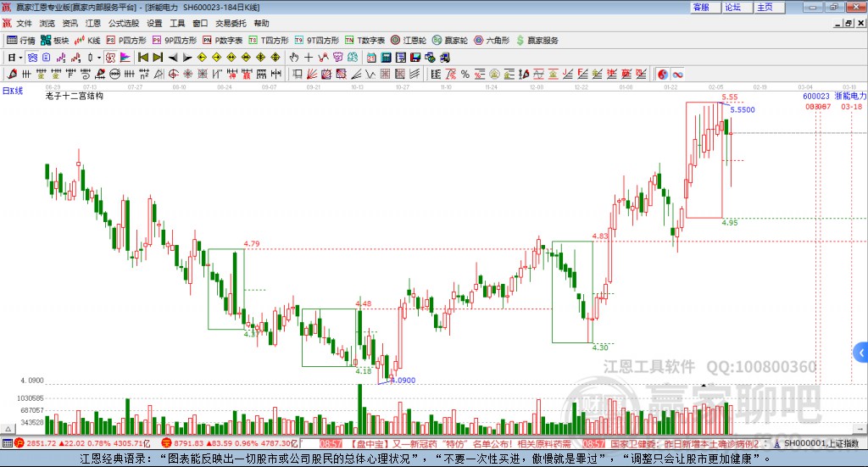
Task: Open the calculator tool icon
Action: pos(386,58)
